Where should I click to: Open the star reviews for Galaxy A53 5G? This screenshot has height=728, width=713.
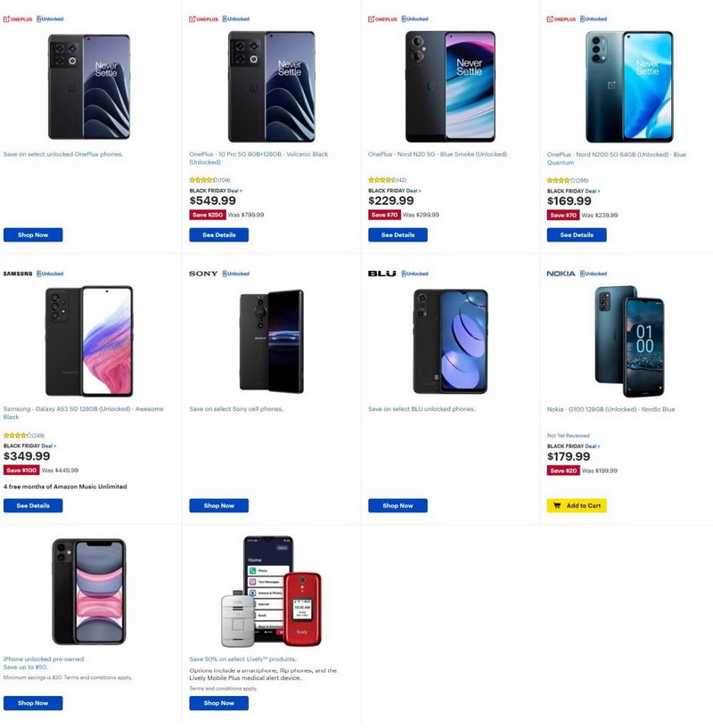pos(18,436)
